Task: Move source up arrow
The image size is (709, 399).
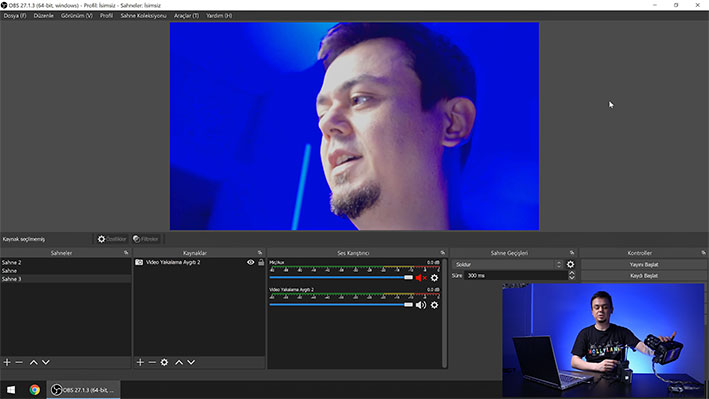Action: pyautogui.click(x=179, y=362)
